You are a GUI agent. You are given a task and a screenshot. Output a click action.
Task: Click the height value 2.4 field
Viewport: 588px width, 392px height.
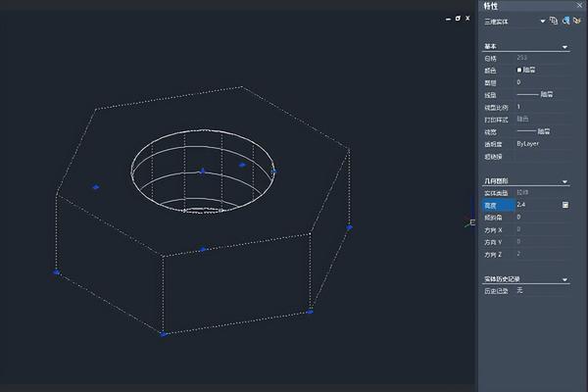537,205
